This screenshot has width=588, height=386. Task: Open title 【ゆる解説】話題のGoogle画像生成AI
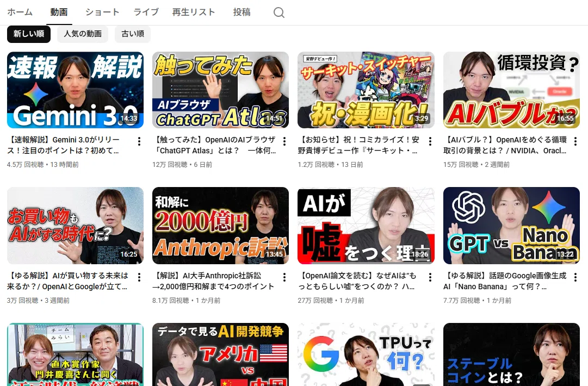505,281
